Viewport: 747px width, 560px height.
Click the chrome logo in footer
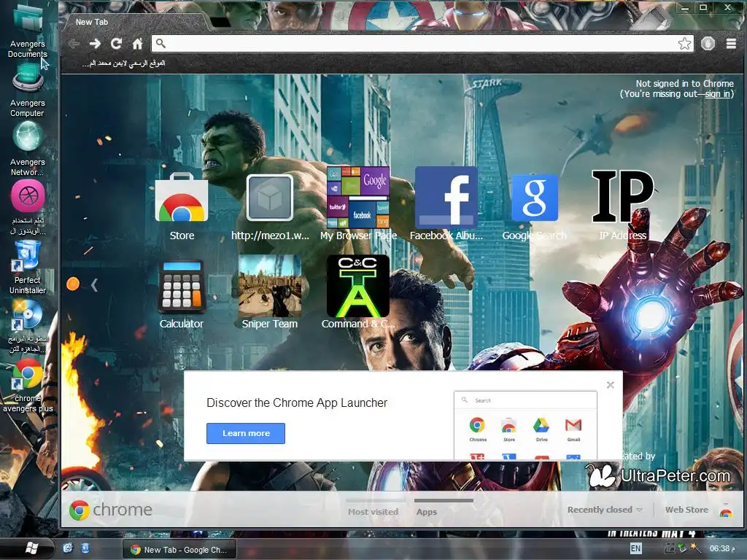click(x=111, y=510)
